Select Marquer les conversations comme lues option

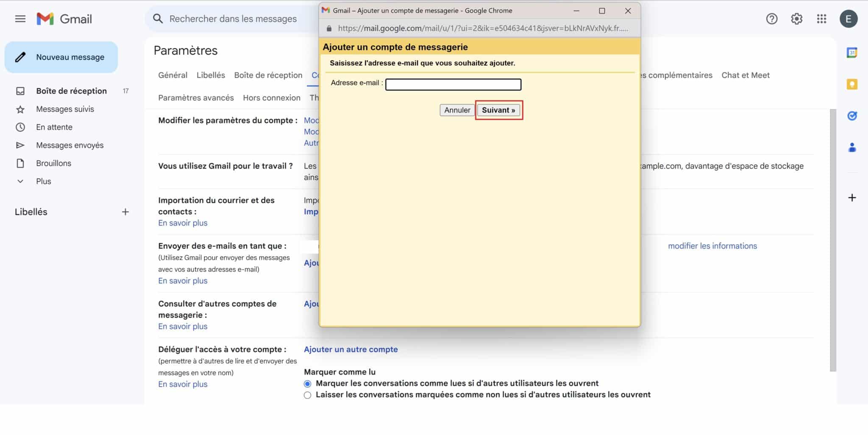coord(307,384)
